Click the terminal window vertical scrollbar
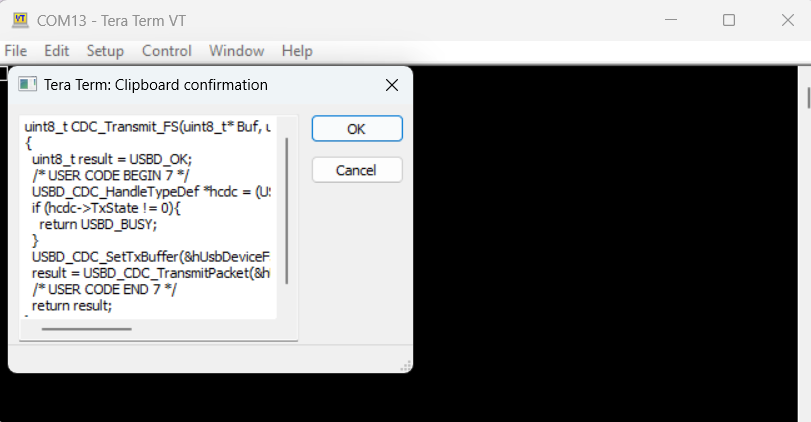This screenshot has width=811, height=422. pyautogui.click(x=808, y=98)
